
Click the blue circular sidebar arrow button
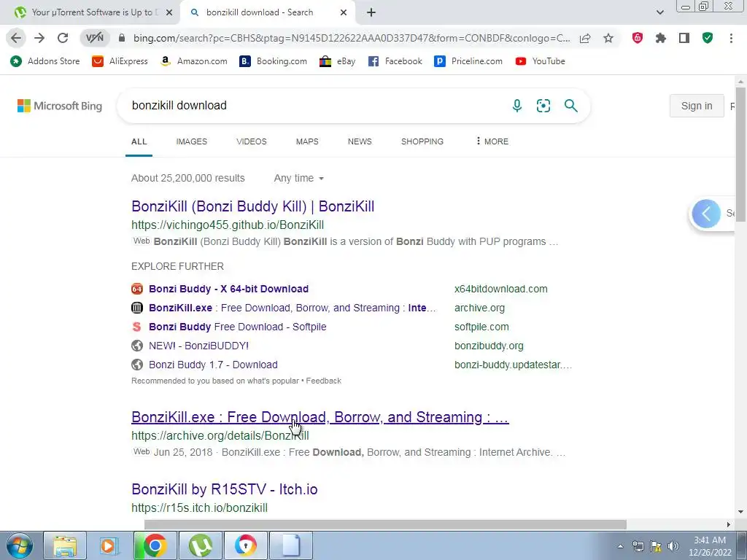pos(706,214)
